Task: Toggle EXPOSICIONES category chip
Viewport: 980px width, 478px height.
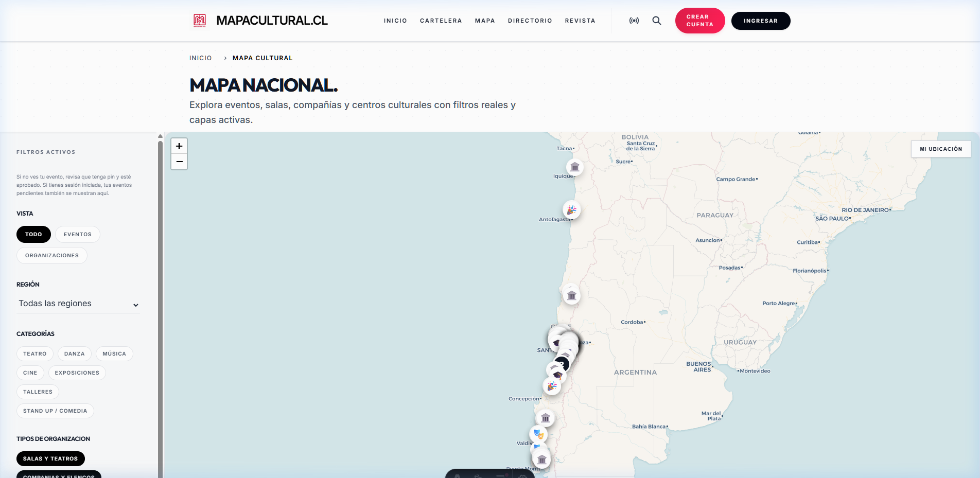Action: [77, 373]
